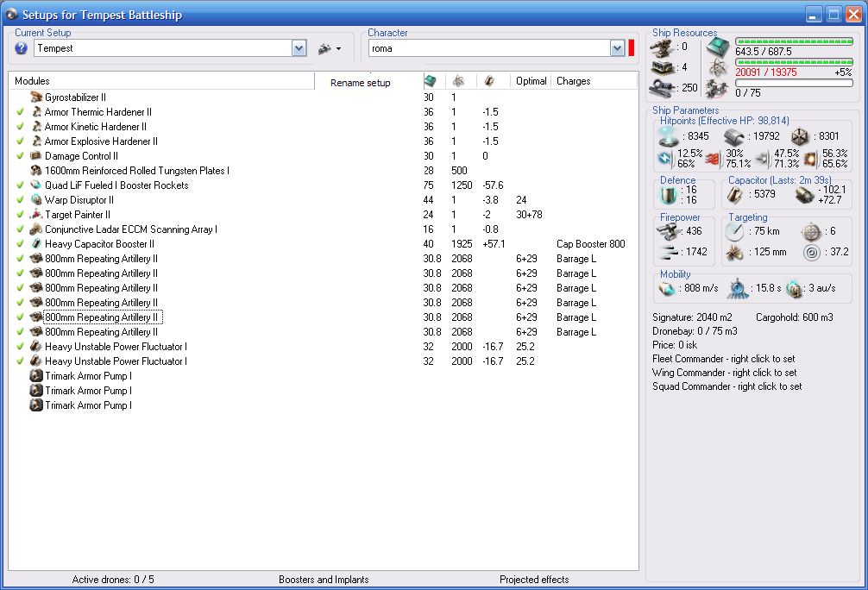This screenshot has height=590, width=868.
Task: Open the ship browser icon beside setup dropdown
Action: pyautogui.click(x=324, y=48)
